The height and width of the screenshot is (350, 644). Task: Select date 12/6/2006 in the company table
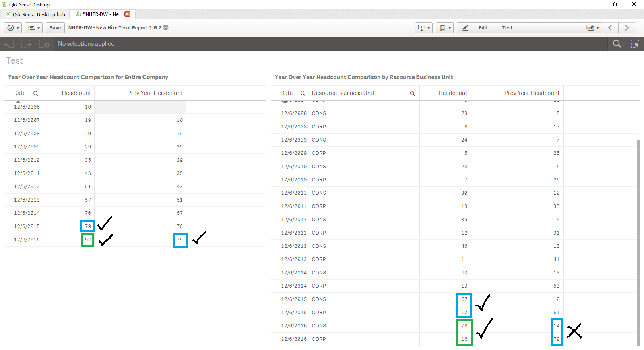(27, 107)
